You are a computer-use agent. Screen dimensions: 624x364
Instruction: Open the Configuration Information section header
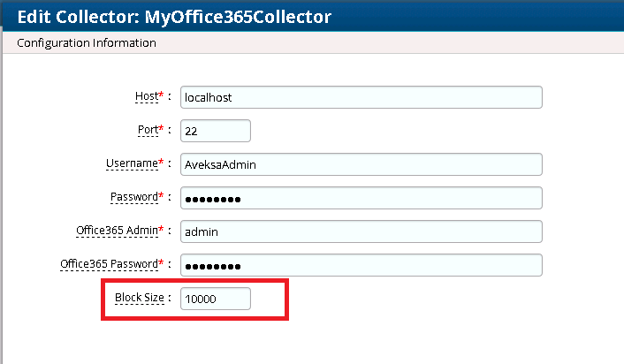coord(88,42)
